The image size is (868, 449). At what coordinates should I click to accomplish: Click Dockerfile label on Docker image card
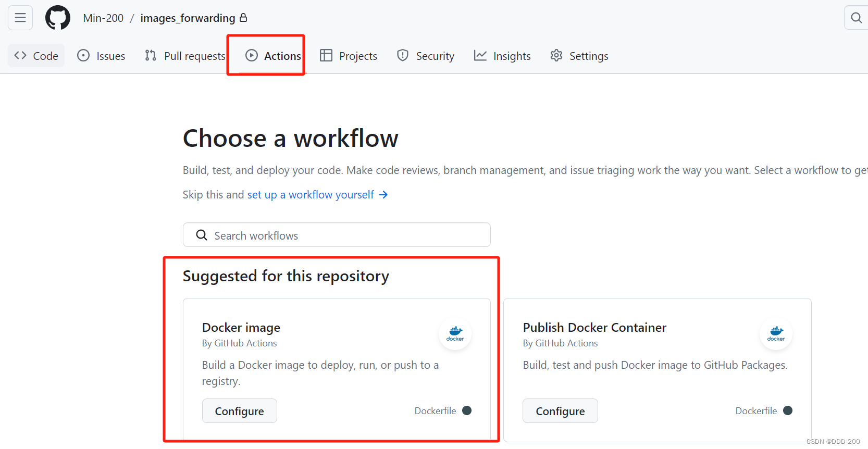coord(435,411)
